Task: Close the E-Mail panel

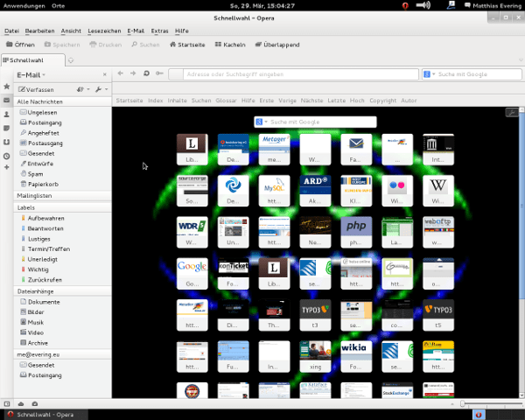Action: point(105,74)
